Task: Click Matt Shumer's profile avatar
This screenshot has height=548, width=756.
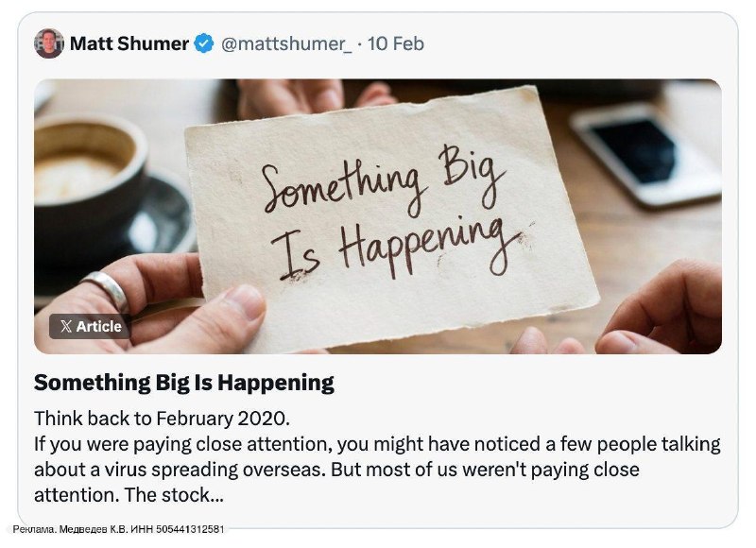Action: 49,43
